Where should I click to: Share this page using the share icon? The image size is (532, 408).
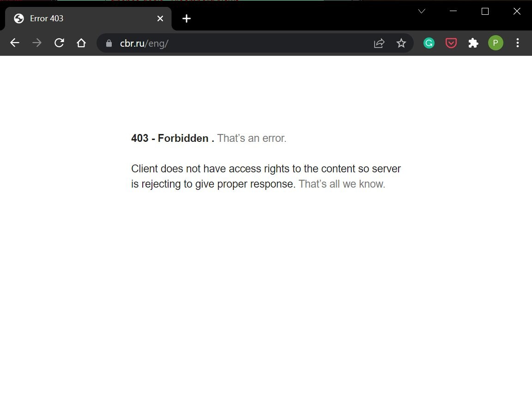tap(379, 43)
